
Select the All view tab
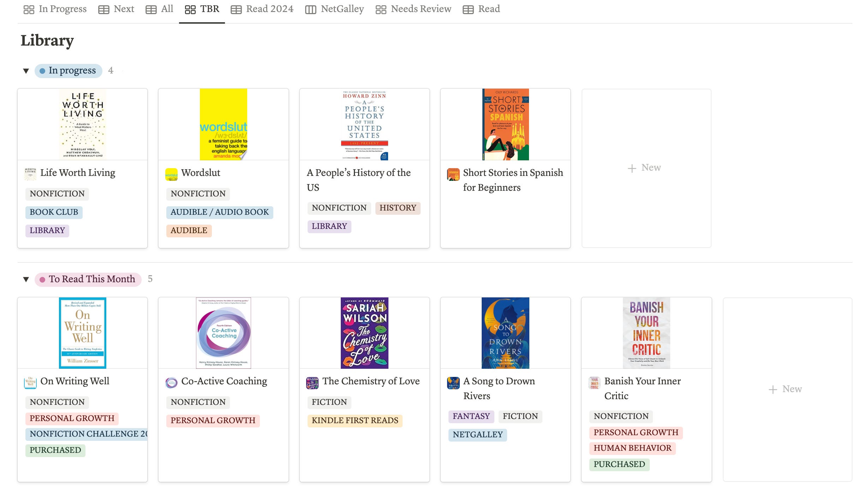pos(159,9)
